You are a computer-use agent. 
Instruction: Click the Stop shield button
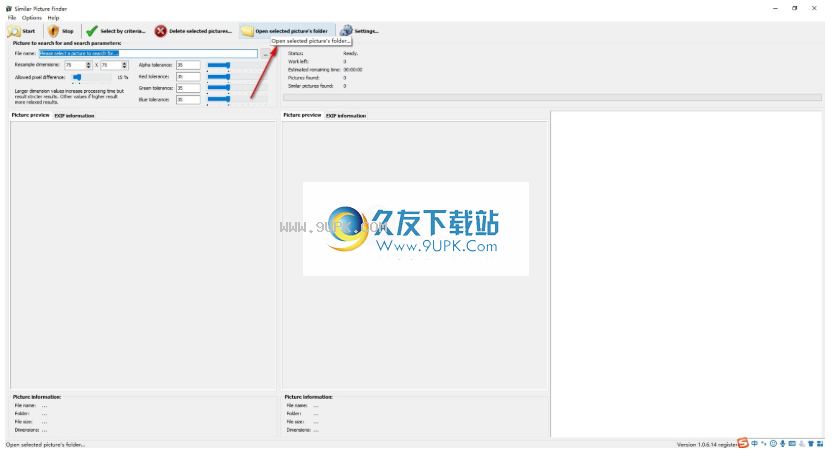[60, 31]
